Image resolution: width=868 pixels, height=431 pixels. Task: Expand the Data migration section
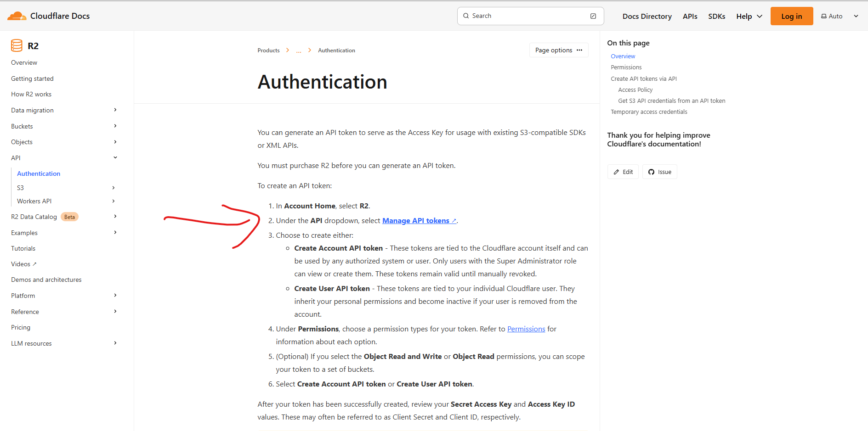[115, 110]
